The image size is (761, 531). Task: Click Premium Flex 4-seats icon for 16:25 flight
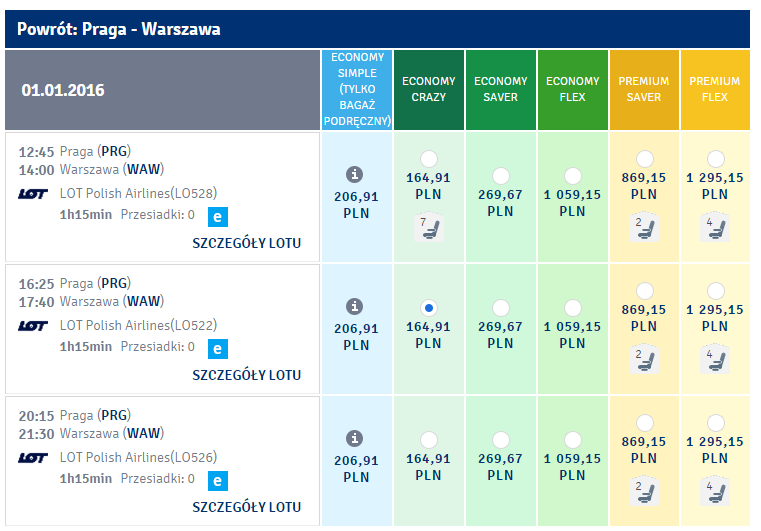[715, 359]
